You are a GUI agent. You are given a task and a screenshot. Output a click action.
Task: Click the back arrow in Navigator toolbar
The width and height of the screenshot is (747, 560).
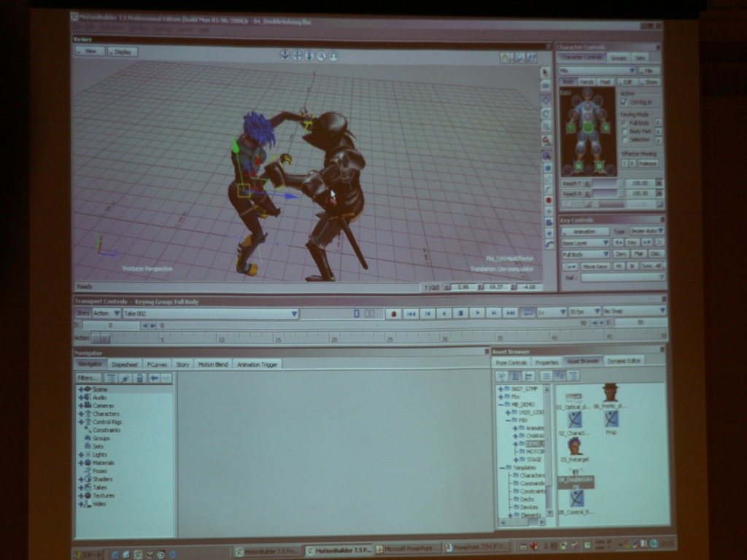click(x=154, y=378)
